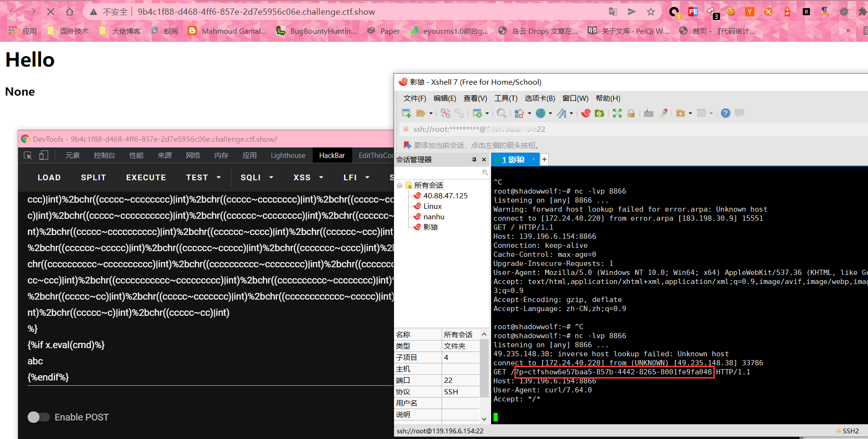Toggle DevTools device toolbar icon
This screenshot has width=868, height=439.
coord(44,156)
